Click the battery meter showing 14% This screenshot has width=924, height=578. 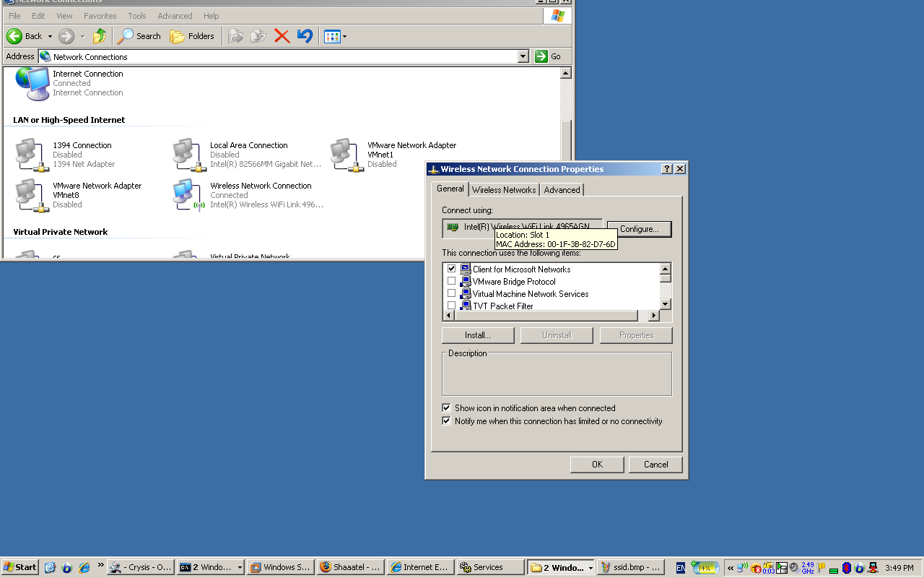(704, 567)
